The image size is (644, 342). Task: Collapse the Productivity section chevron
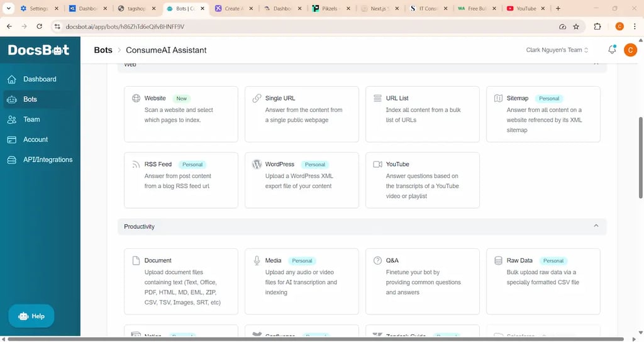(x=596, y=226)
